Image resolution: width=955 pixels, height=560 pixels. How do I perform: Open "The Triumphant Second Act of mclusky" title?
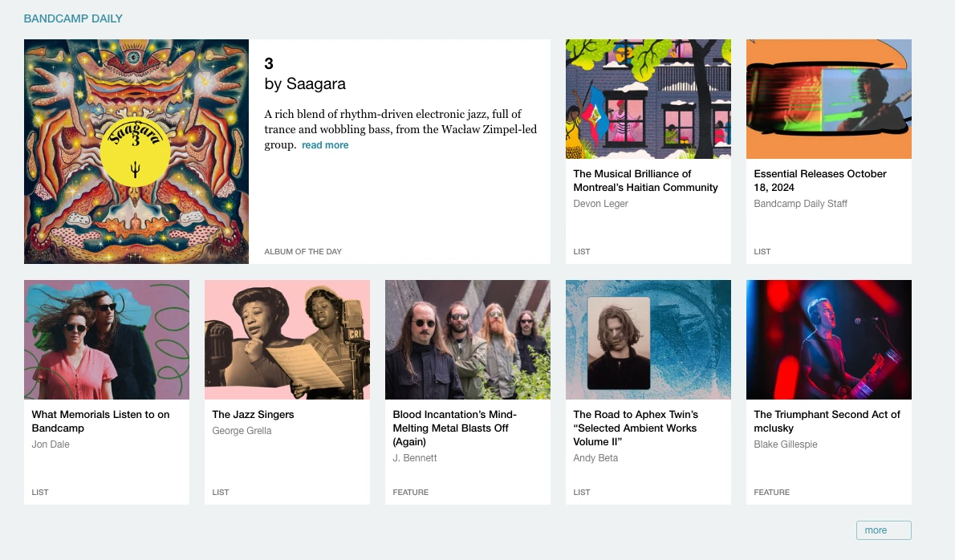(x=827, y=421)
